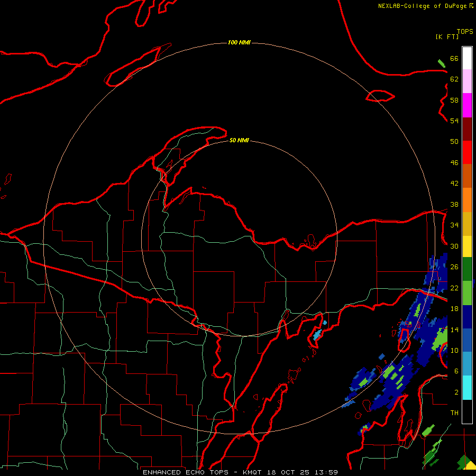
Task: Click the 66 value on the legend scale
Action: (454, 58)
